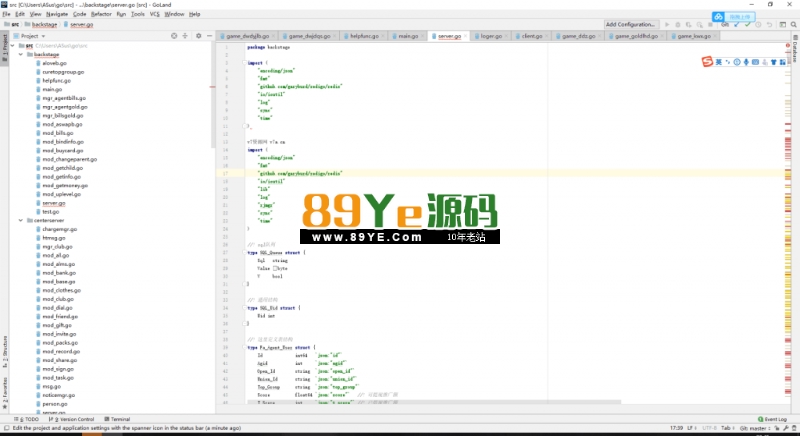
Task: Click the tool windows quick-access icon in status bar corner
Action: (x=6, y=428)
